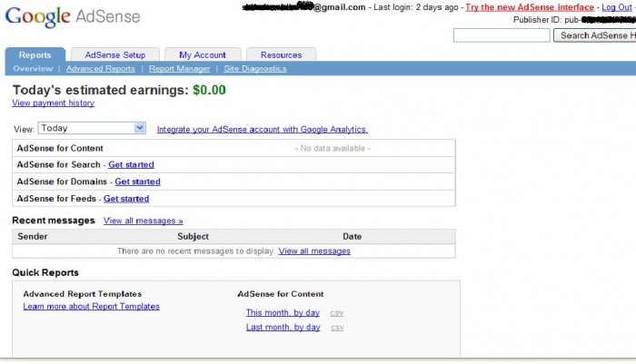
Task: Open Site Diagnostics in the sub-navigation
Action: pos(255,68)
